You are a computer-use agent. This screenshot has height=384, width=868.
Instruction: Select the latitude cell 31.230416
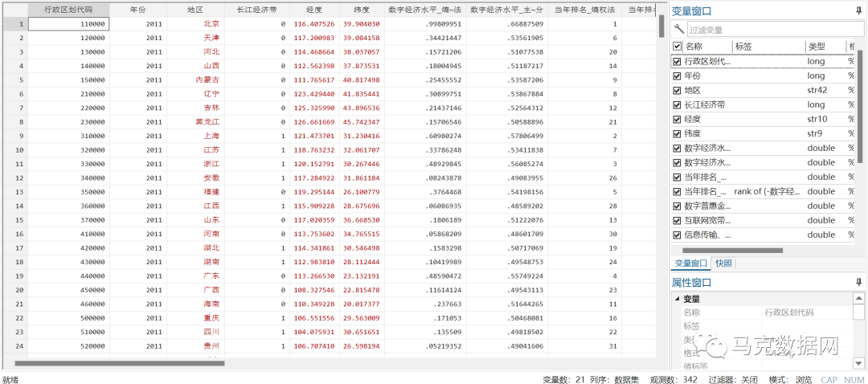362,136
